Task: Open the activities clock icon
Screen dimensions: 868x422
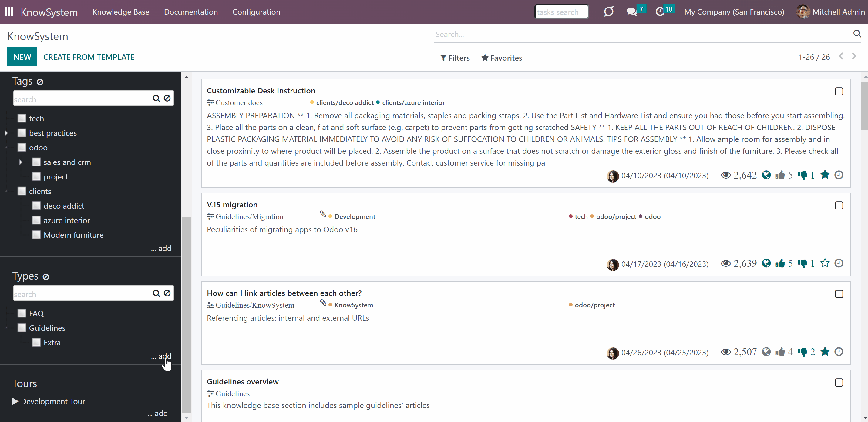Action: pos(660,12)
